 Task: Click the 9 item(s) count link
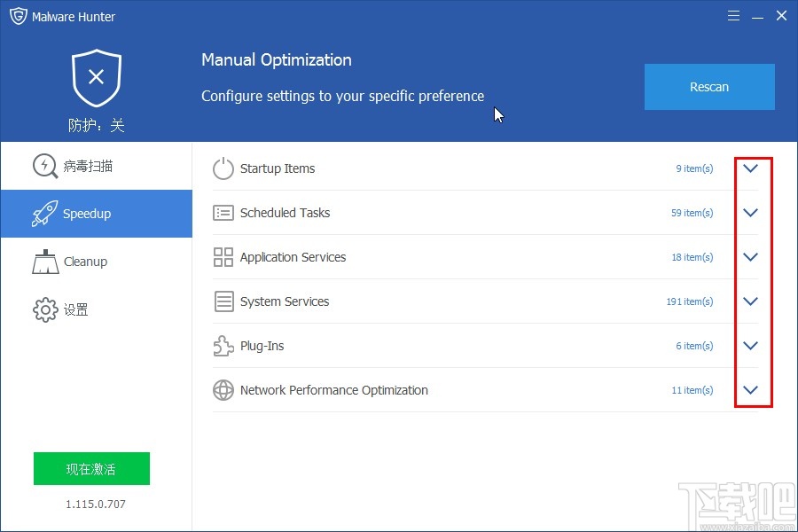[x=694, y=168]
